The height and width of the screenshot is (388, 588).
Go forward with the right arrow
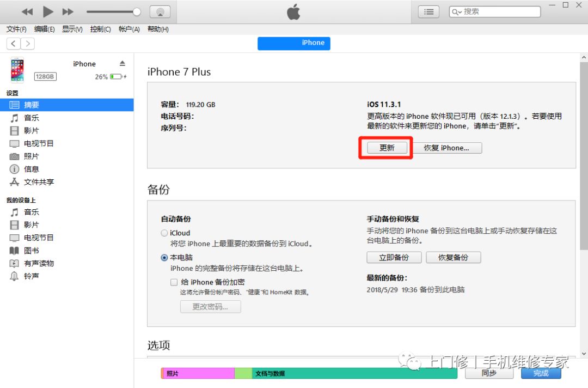28,44
